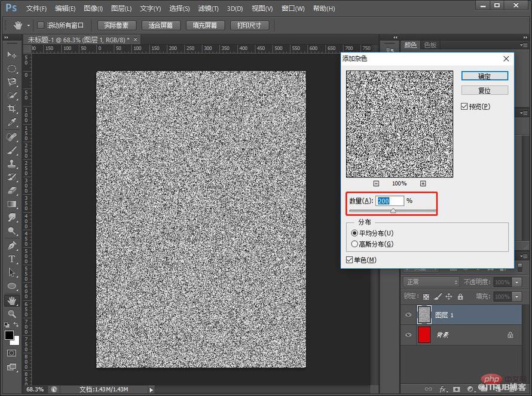Toggle the 预览(P) preview checkbox
The height and width of the screenshot is (396, 532).
464,106
